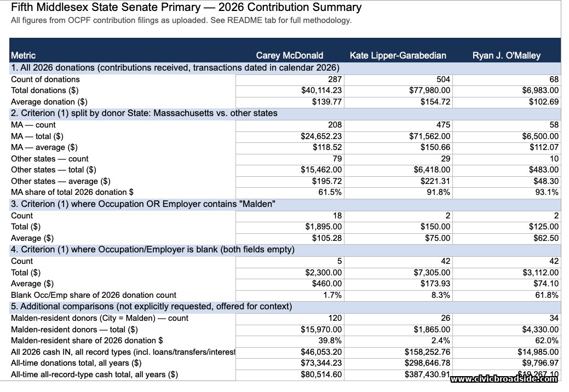Select cell $139.77

click(x=290, y=102)
